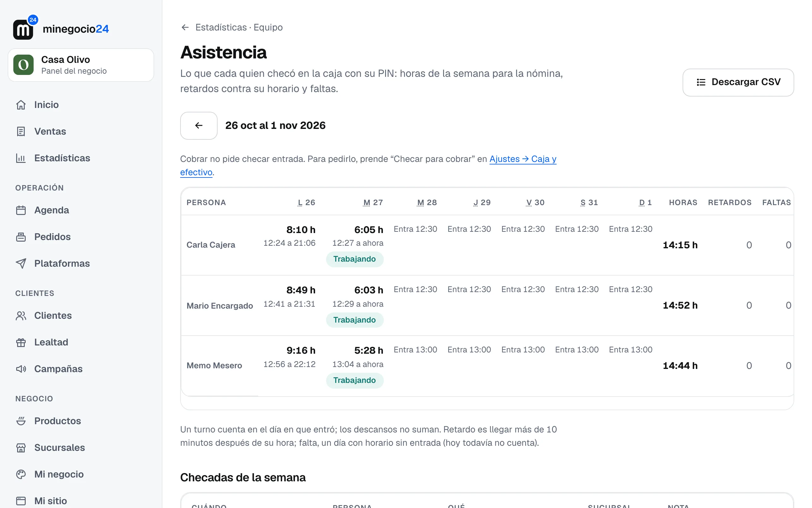Click the 14:44 h total hours value
The width and height of the screenshot is (812, 508).
click(x=680, y=365)
